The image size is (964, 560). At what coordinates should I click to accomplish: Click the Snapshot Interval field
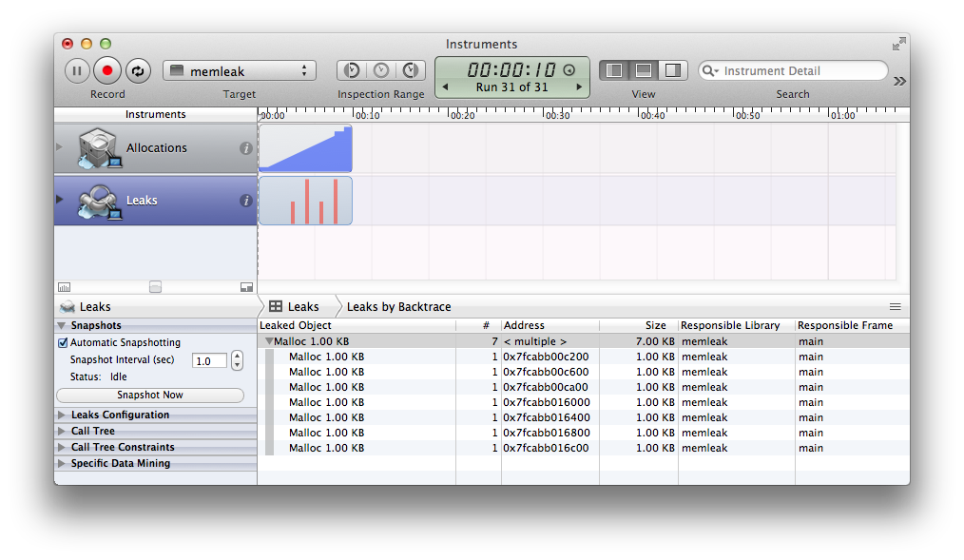210,361
